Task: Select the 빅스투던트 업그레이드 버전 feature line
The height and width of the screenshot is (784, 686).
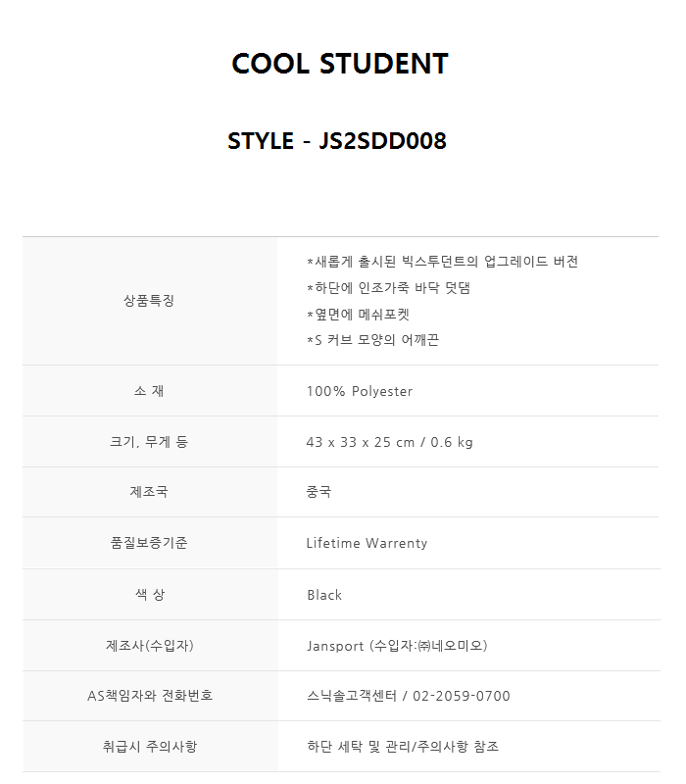Action: click(x=442, y=262)
